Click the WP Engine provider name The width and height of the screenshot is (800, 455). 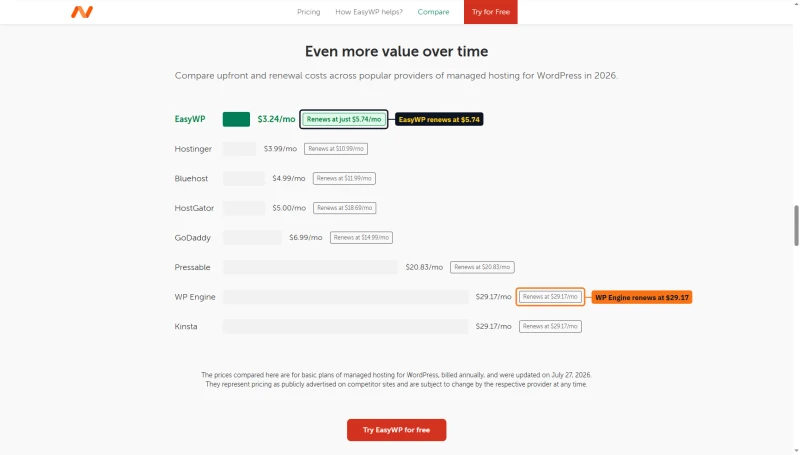pos(195,297)
